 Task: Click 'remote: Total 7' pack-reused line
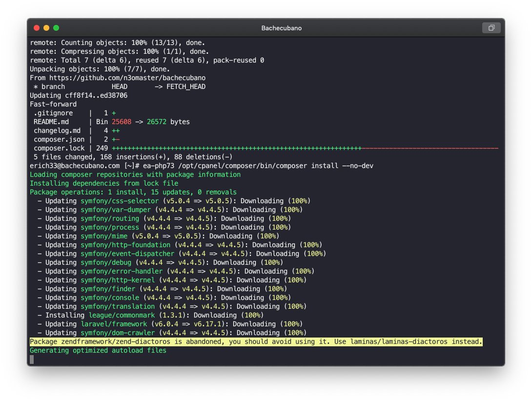(147, 61)
